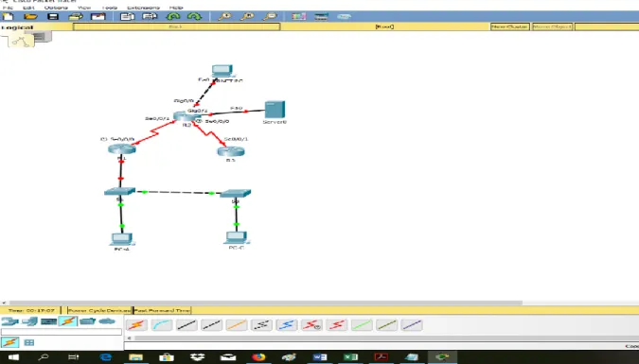639x364 pixels.
Task: Select router R3 in topology
Action: click(231, 152)
